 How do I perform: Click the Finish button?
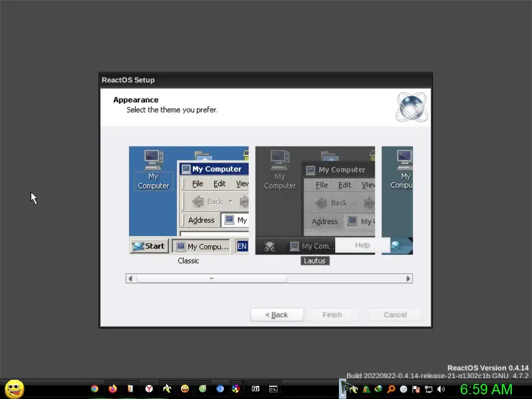click(332, 314)
